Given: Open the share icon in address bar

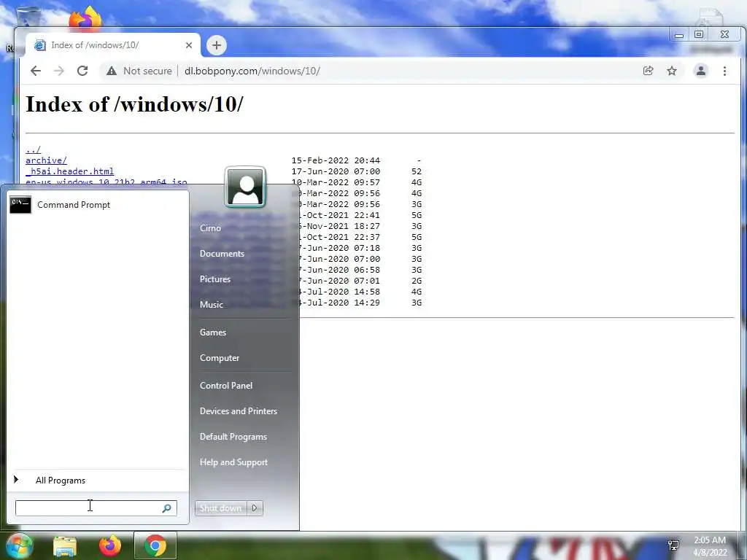Looking at the screenshot, I should tap(648, 71).
